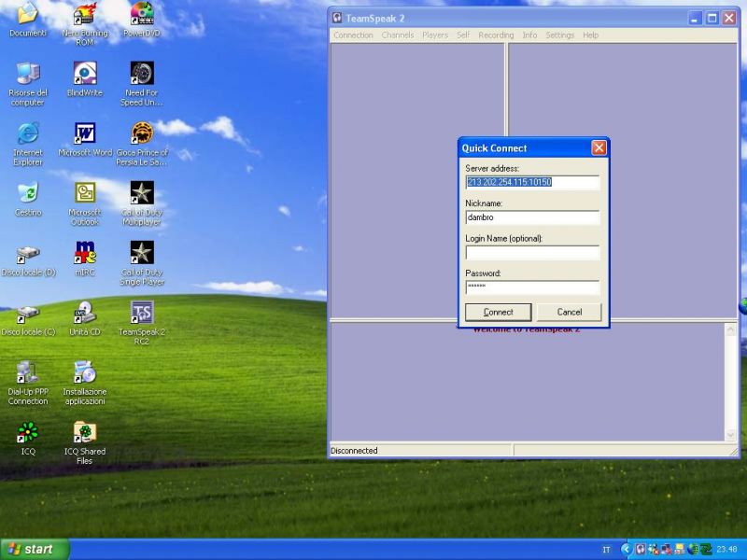Select the Cestino recycle bin icon
Image resolution: width=747 pixels, height=560 pixels.
[x=28, y=199]
